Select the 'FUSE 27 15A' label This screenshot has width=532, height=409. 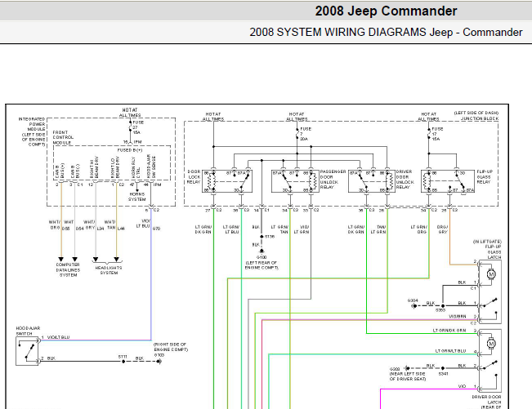(x=138, y=127)
